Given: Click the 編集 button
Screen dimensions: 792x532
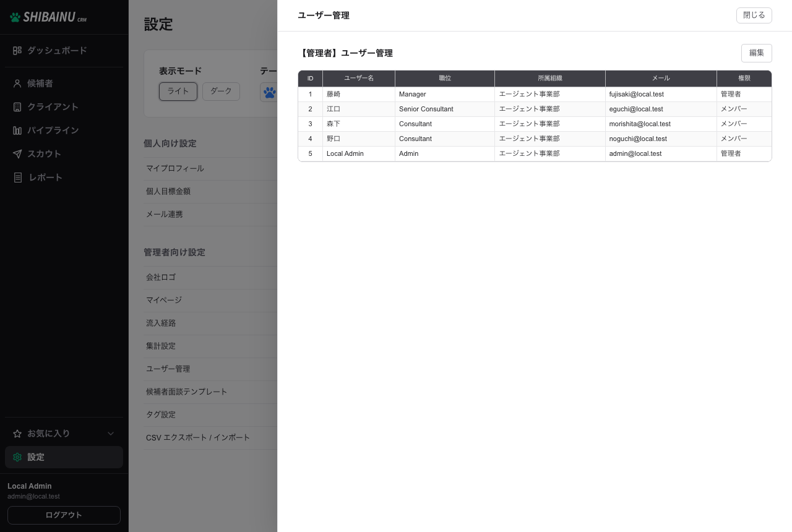Looking at the screenshot, I should [757, 53].
